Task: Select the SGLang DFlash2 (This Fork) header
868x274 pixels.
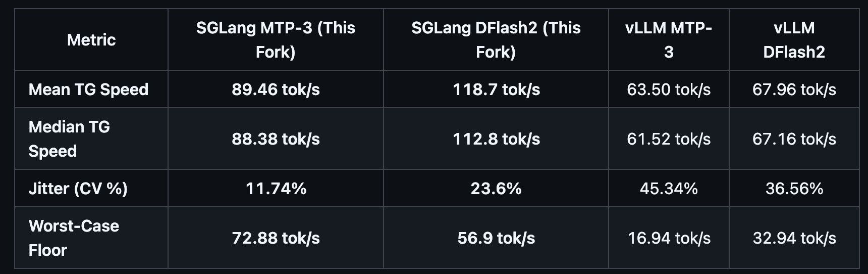Action: click(496, 39)
